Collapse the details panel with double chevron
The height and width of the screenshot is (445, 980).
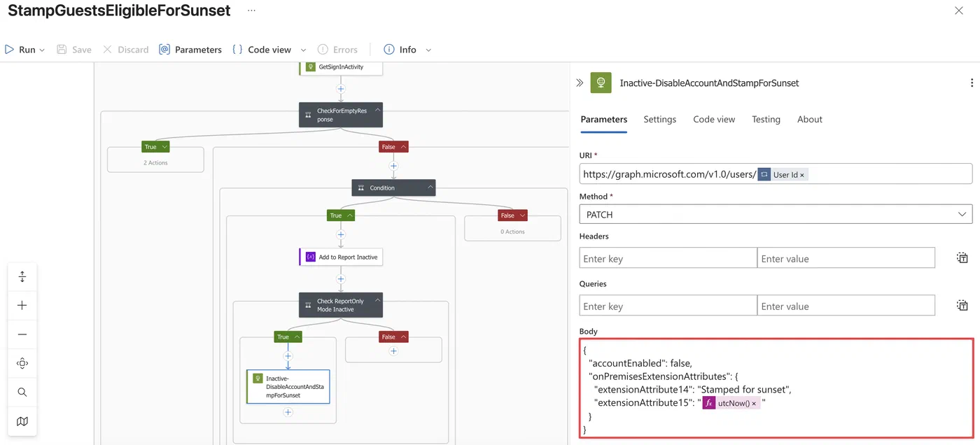click(x=580, y=83)
